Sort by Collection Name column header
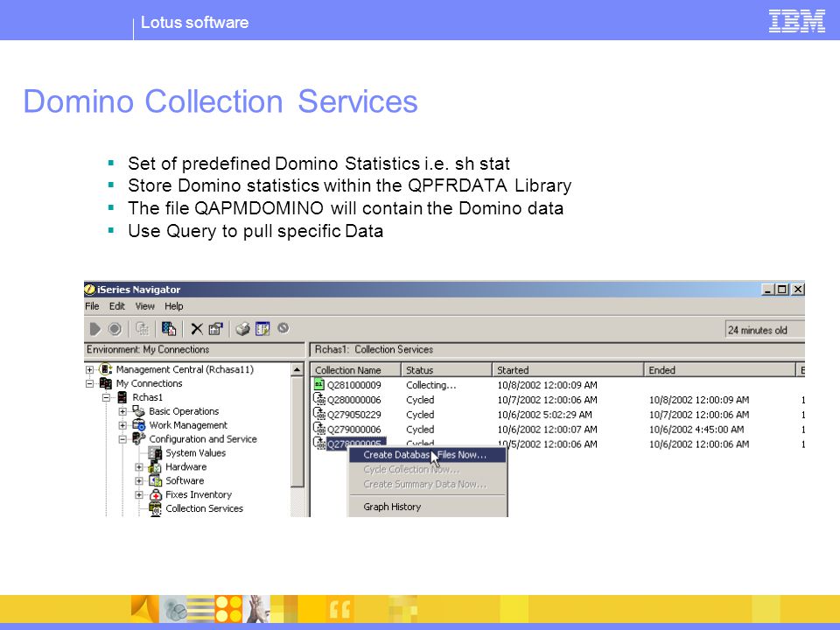 [x=356, y=369]
